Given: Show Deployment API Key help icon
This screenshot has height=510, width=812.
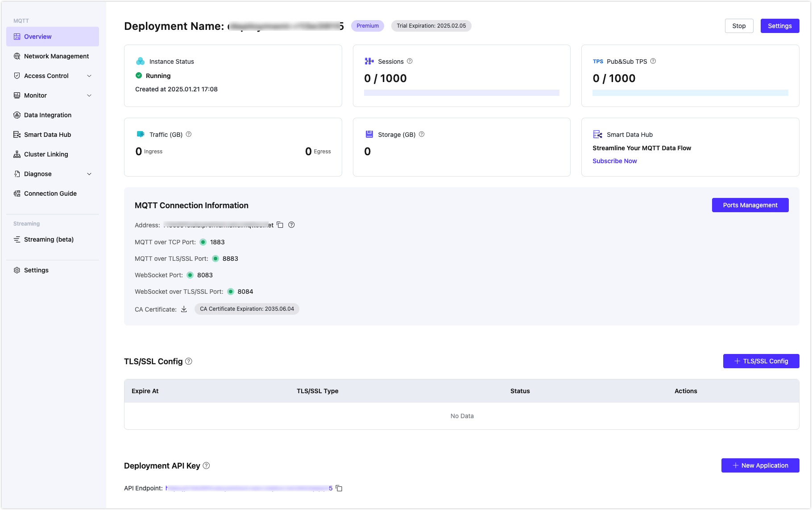Looking at the screenshot, I should tap(206, 465).
